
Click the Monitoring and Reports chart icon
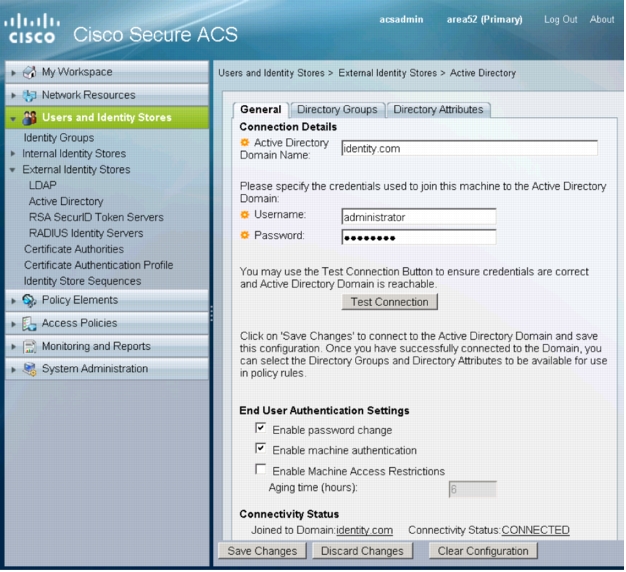coord(29,346)
